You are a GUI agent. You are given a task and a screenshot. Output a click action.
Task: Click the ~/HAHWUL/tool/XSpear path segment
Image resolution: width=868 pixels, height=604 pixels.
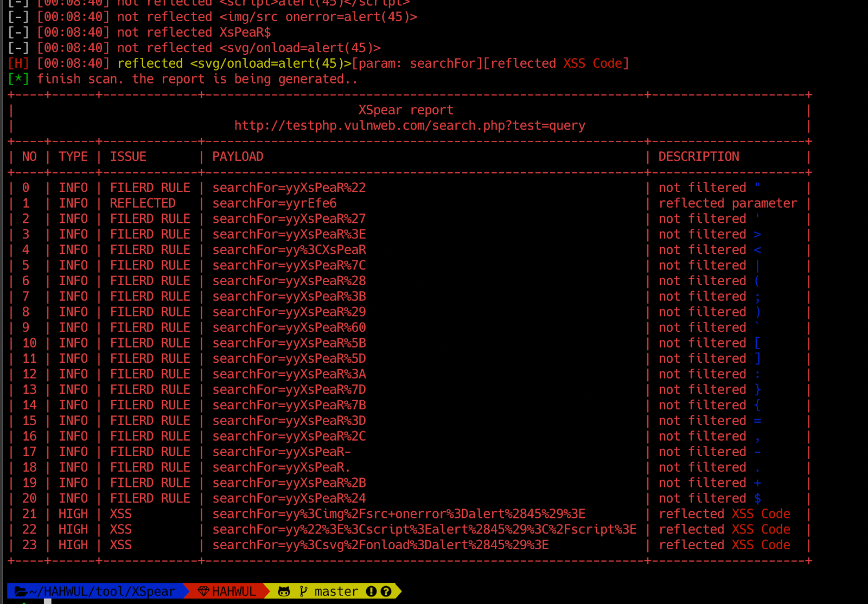coord(100,591)
